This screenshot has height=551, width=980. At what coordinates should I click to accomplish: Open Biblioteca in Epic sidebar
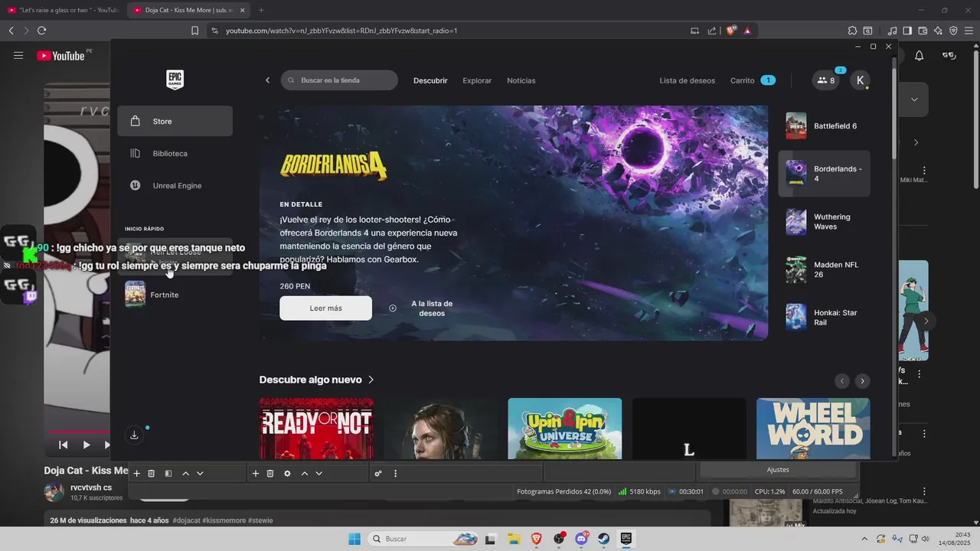click(175, 153)
